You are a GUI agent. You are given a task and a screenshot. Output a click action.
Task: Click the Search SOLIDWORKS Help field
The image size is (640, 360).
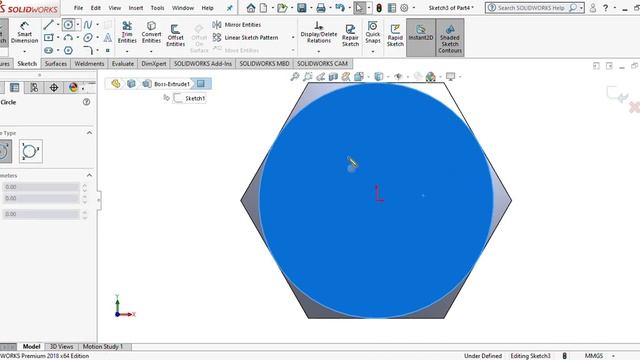pyautogui.click(x=535, y=8)
